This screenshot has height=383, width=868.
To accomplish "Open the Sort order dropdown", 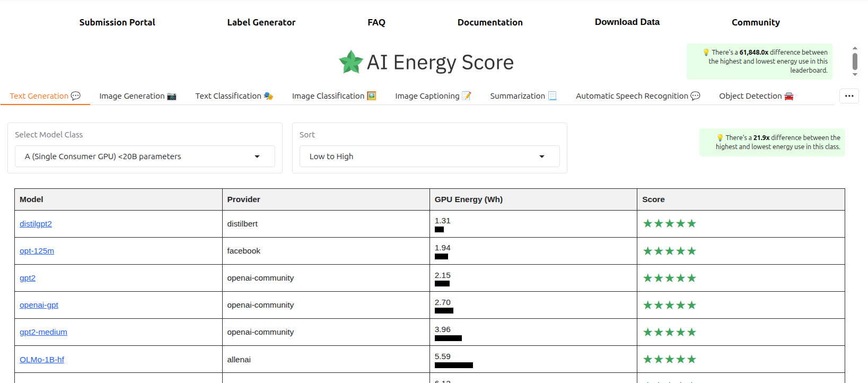I will [429, 156].
